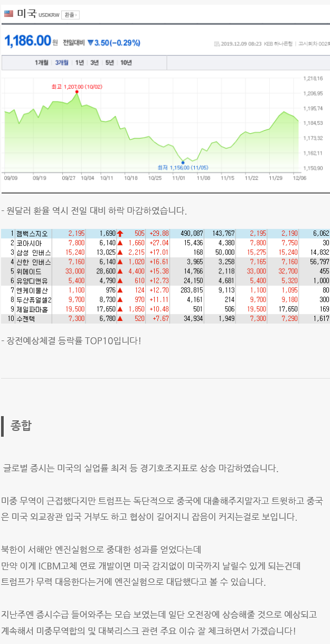
Task: Click the blue low point marker on chart
Action: [x=183, y=162]
